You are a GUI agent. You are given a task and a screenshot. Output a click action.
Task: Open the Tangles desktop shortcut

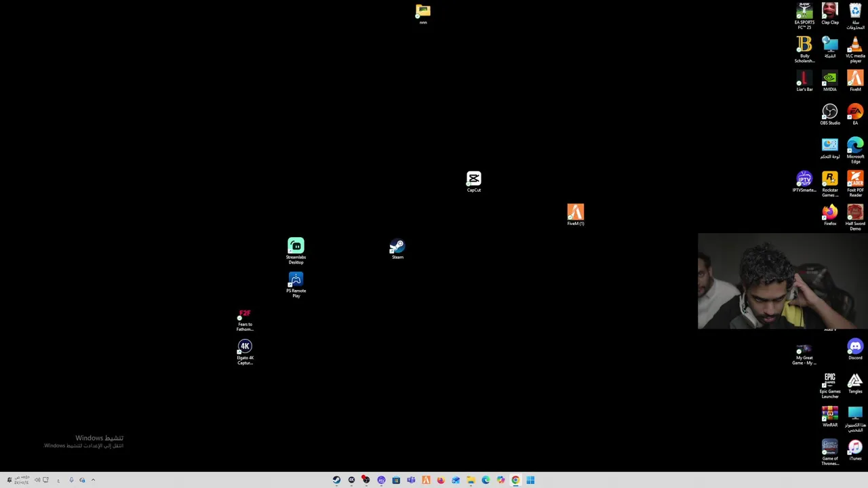(855, 384)
